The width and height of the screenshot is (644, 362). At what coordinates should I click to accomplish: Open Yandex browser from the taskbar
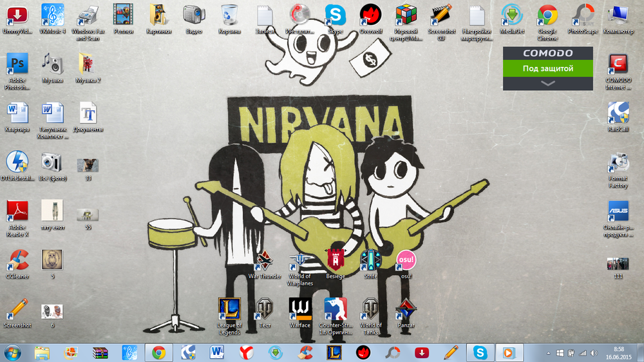246,353
